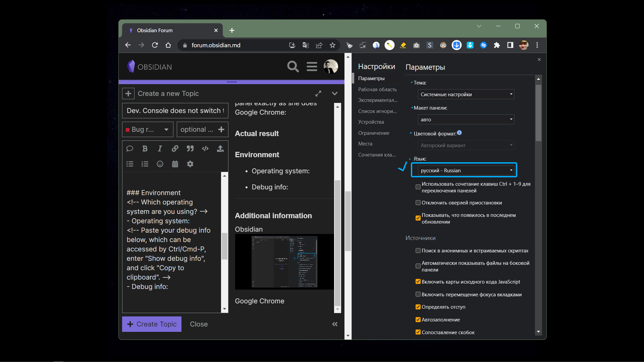Uncheck 'Показывать, что появилось в последнем обновлении'
This screenshot has height=362, width=644.
tap(418, 218)
